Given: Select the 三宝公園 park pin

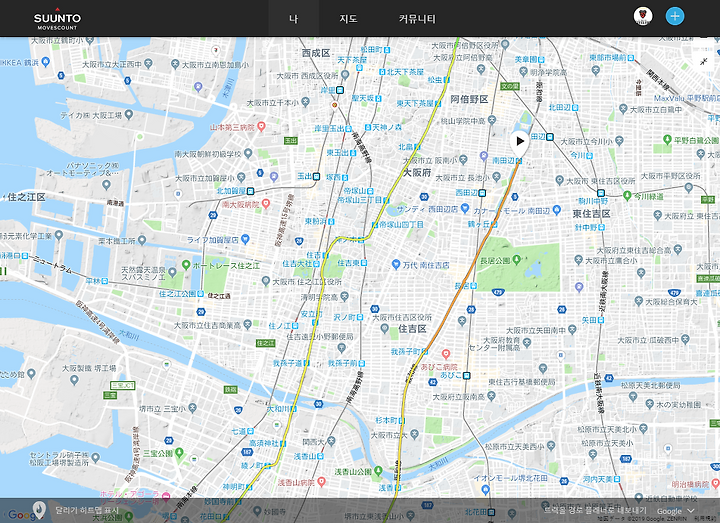Looking at the screenshot, I should tap(179, 453).
